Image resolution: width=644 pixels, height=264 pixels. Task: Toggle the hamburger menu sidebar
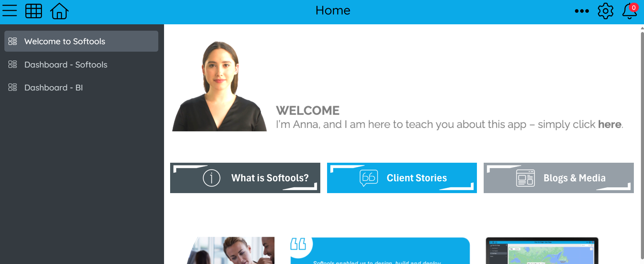[x=9, y=10]
